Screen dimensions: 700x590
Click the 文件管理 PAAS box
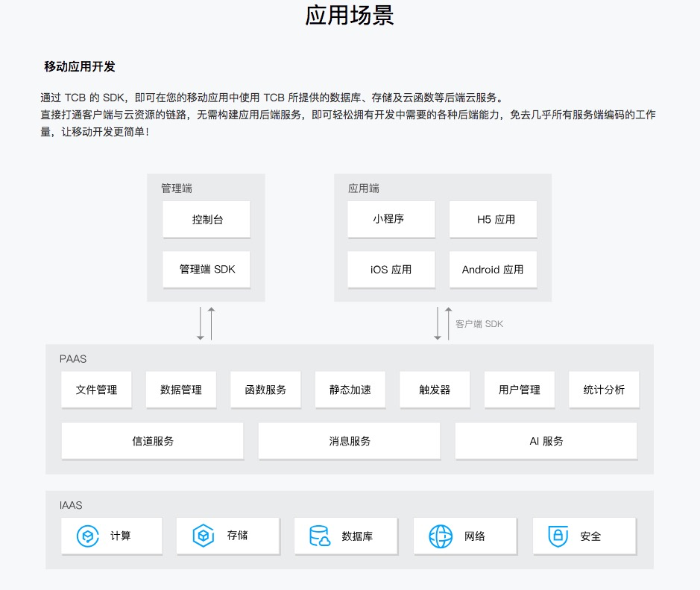(96, 390)
